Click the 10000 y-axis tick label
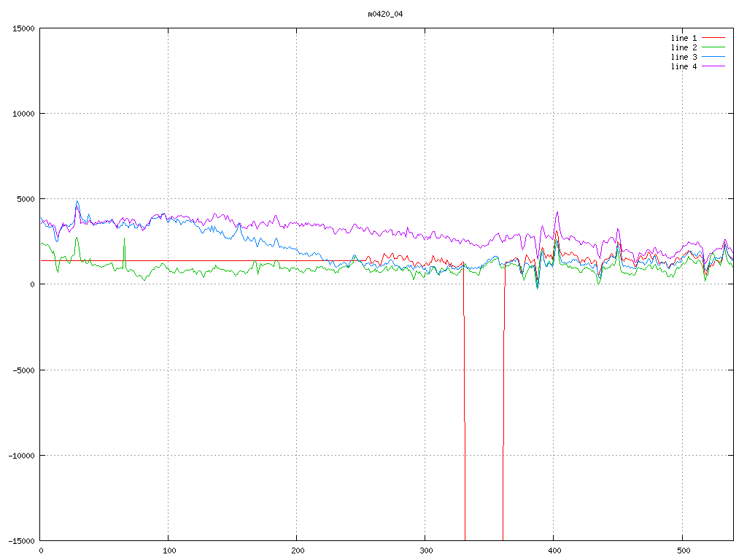Viewport: 747px width, 560px height. [23, 114]
